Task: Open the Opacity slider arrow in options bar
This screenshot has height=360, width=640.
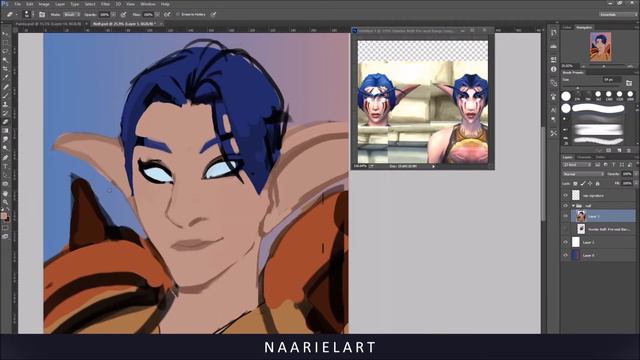Action: point(113,14)
